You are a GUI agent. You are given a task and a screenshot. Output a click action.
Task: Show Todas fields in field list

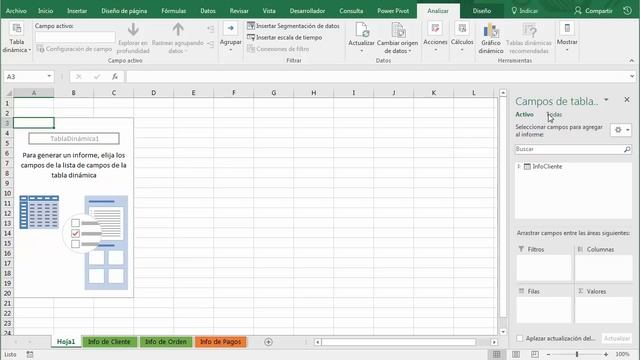[x=554, y=114]
